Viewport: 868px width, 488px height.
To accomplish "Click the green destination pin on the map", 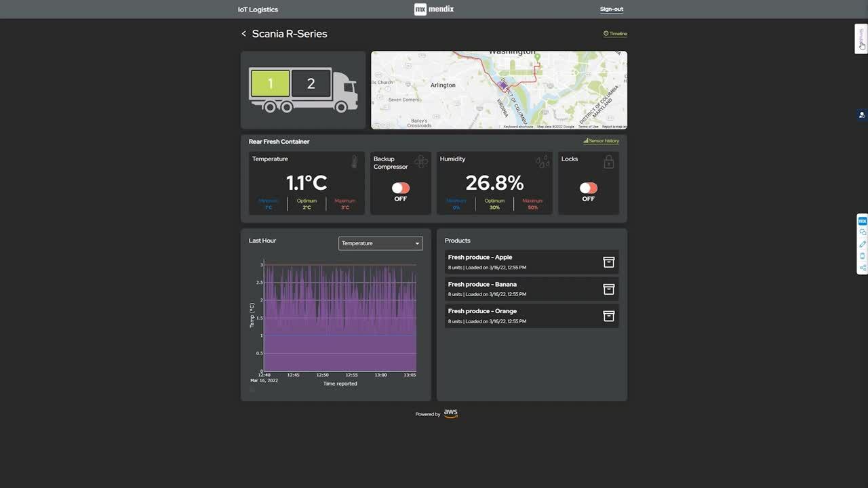I will 538,59.
